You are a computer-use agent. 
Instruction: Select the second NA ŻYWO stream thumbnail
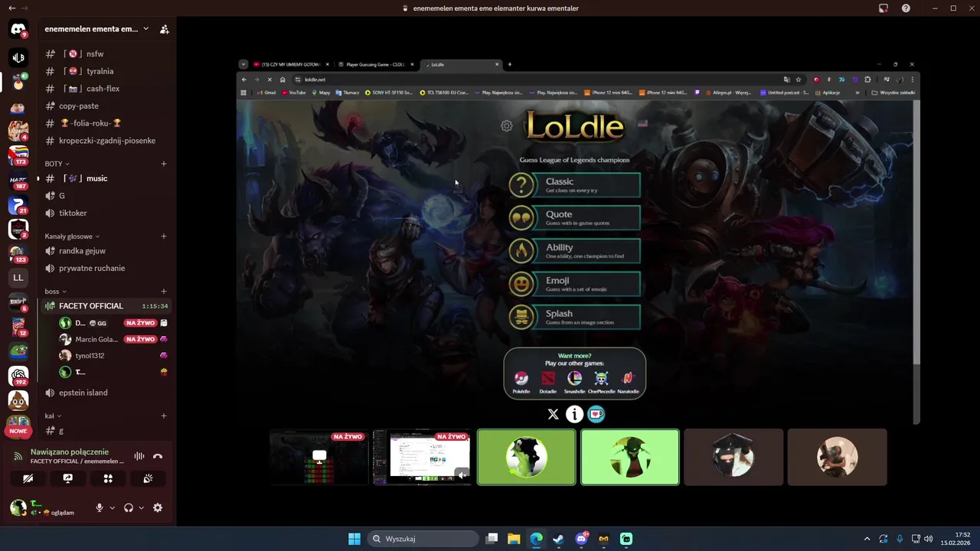point(423,457)
